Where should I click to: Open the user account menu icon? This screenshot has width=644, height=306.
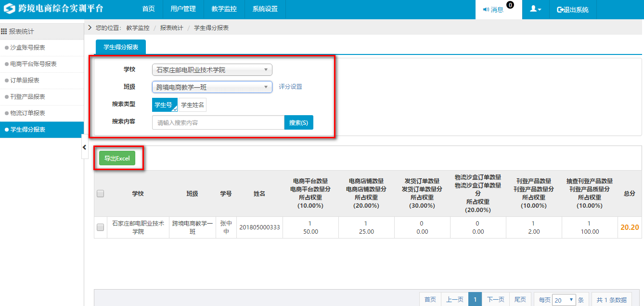(535, 10)
